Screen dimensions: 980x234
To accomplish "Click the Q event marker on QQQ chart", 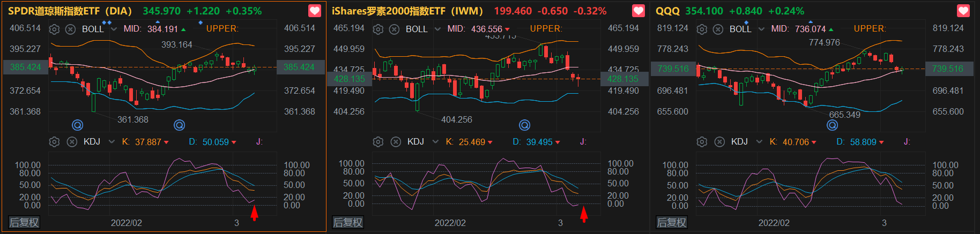I will coord(833,125).
